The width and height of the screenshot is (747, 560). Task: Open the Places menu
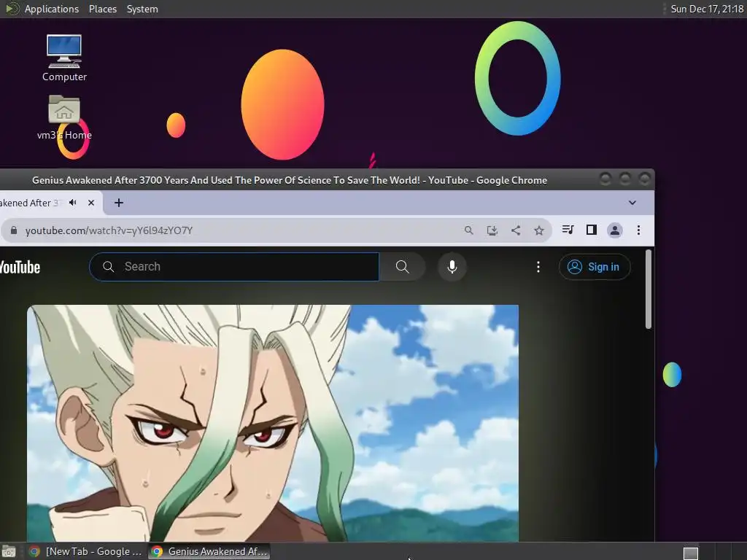pyautogui.click(x=102, y=9)
